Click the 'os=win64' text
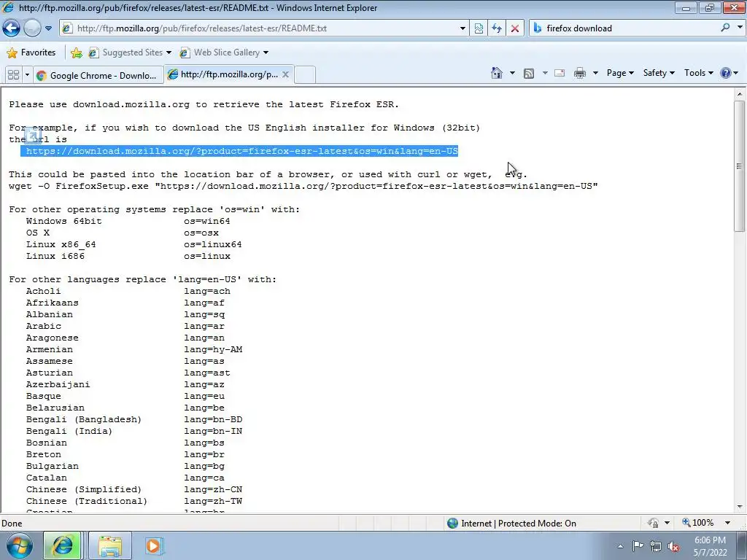Image resolution: width=747 pixels, height=560 pixels. click(207, 221)
